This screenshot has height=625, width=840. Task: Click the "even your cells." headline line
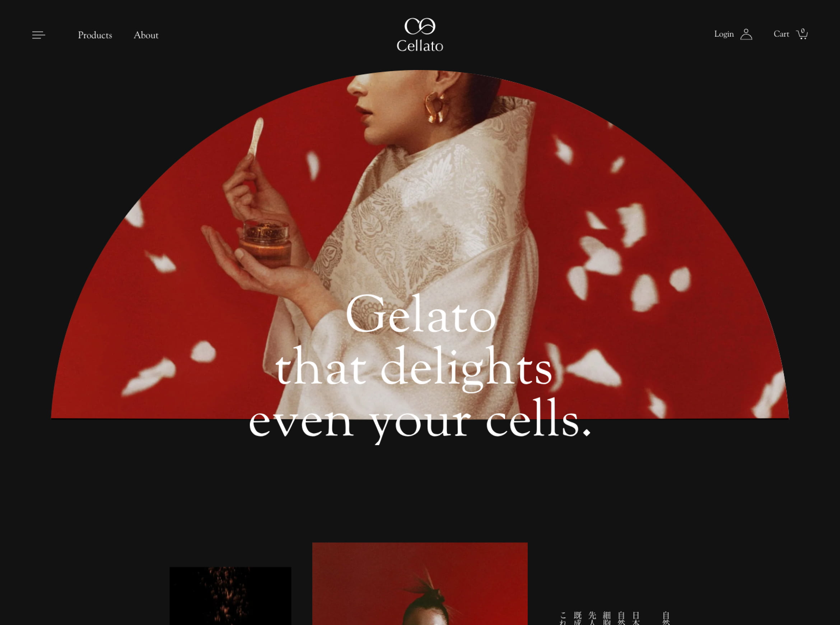coord(420,420)
